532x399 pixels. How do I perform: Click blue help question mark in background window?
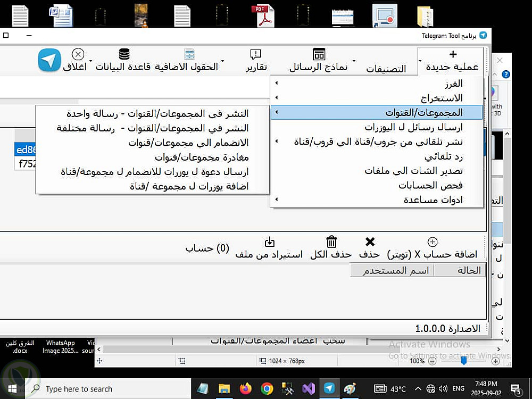coord(505,74)
